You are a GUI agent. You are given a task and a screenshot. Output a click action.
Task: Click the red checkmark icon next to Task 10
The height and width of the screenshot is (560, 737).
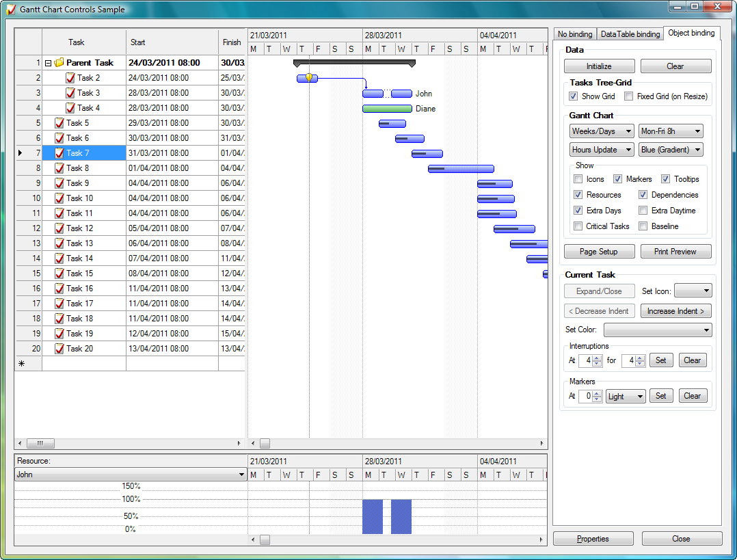(x=60, y=198)
